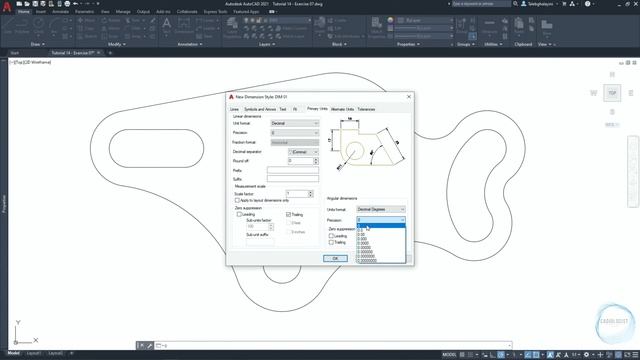Open the linear Precision dropdown
The height and width of the screenshot is (360, 640).
click(x=294, y=133)
